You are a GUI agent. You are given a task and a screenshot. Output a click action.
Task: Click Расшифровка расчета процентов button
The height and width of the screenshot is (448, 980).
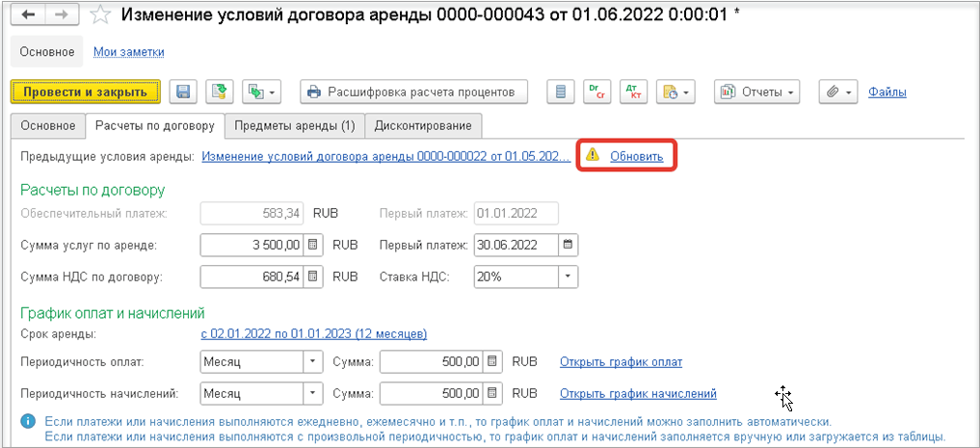pyautogui.click(x=413, y=92)
